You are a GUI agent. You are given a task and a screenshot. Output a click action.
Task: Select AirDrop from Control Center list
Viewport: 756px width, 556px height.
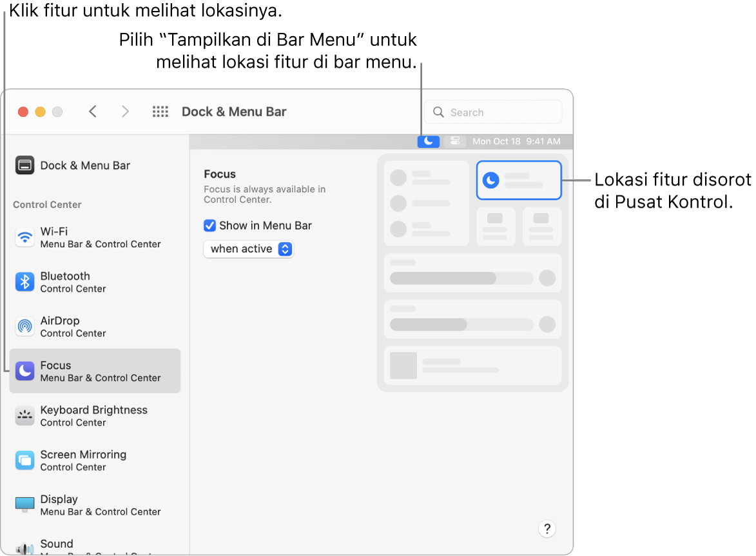[24, 326]
